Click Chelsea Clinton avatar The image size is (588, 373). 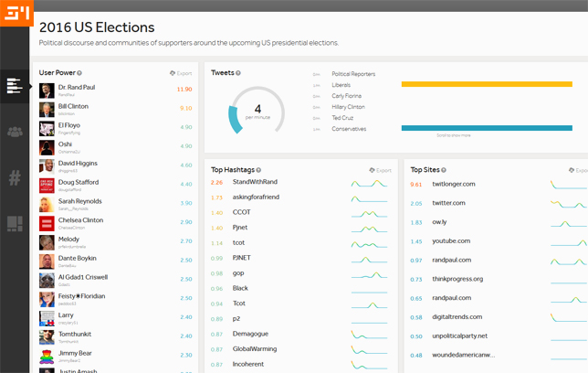pyautogui.click(x=47, y=223)
